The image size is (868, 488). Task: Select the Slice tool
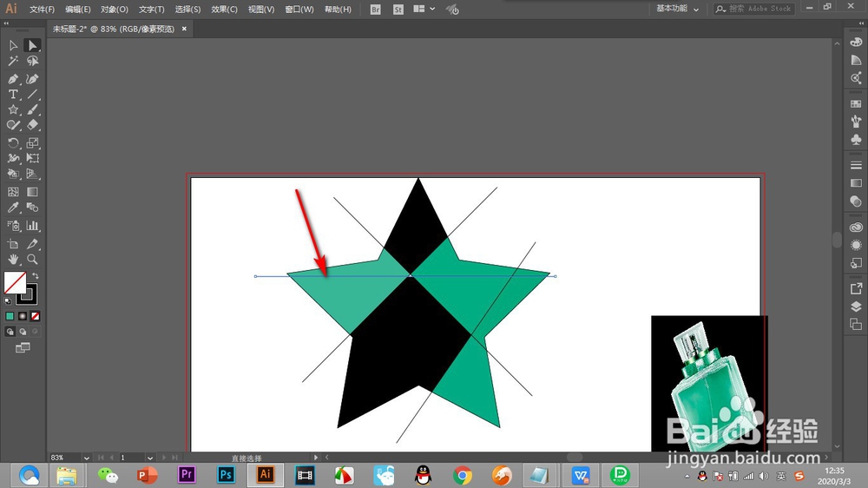pos(32,244)
